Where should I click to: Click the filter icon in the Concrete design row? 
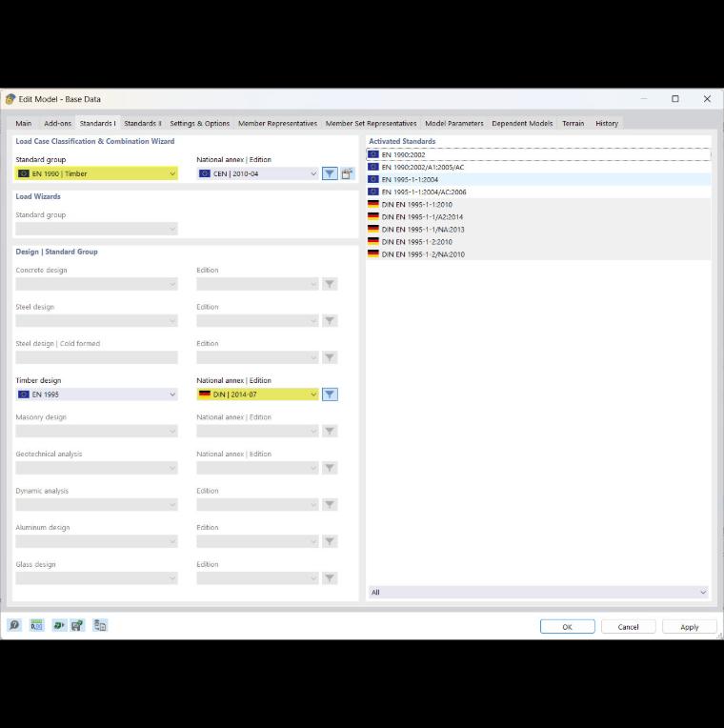[330, 284]
